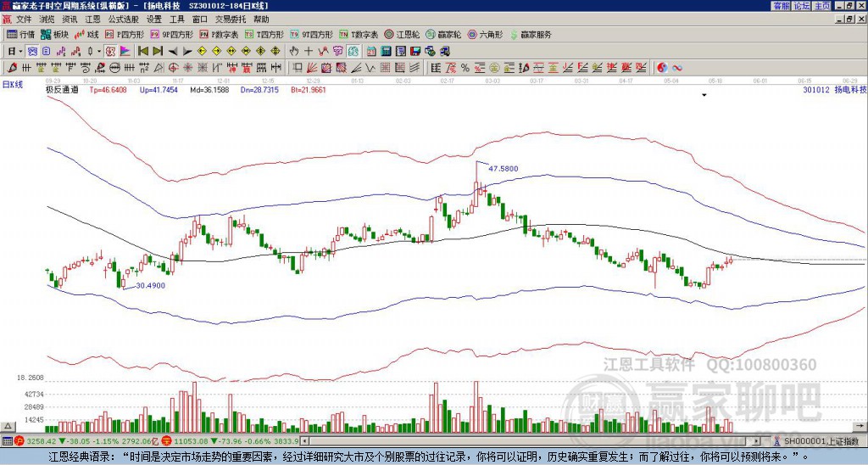Open the T数字表 time table
The width and height of the screenshot is (868, 465).
click(359, 34)
